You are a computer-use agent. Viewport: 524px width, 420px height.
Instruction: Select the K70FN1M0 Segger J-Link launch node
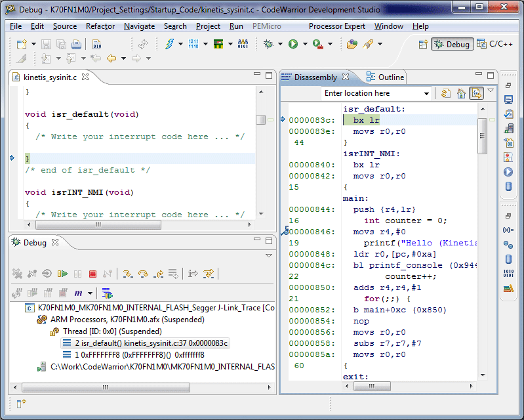click(150, 308)
